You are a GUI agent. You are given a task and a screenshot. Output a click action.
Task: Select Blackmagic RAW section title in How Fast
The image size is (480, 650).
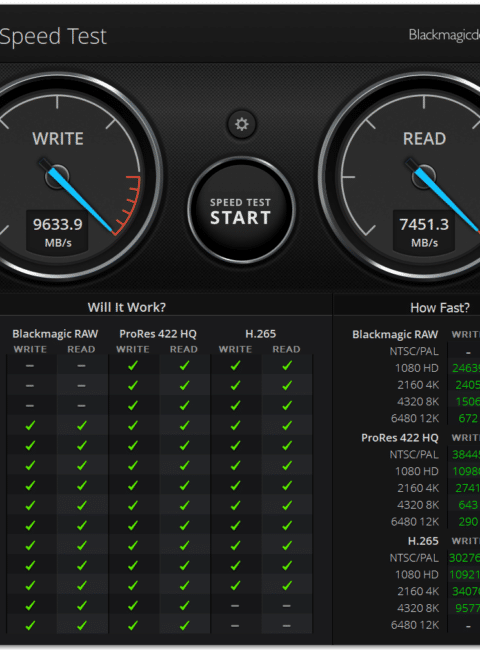(395, 334)
